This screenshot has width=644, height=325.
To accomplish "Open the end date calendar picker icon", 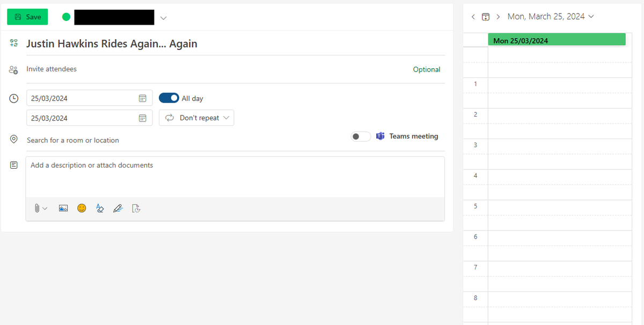I will 143,118.
